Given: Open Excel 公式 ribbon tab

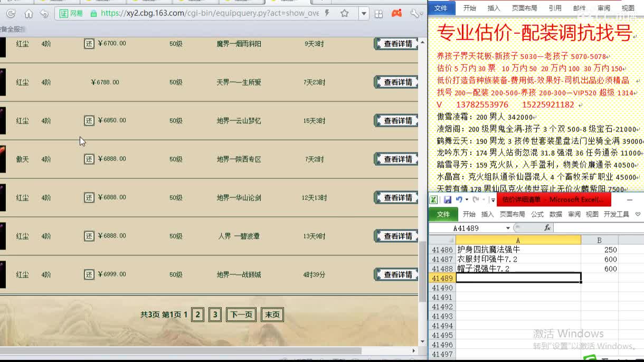Looking at the screenshot, I should 537,214.
